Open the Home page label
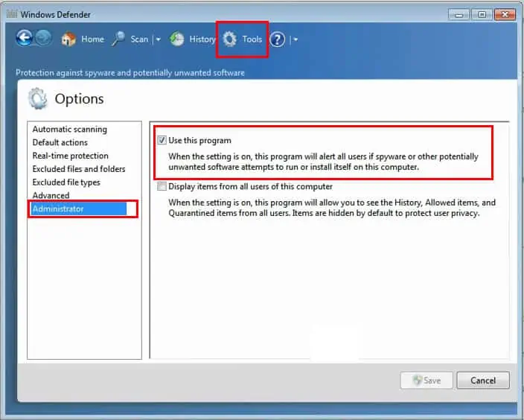 click(92, 39)
